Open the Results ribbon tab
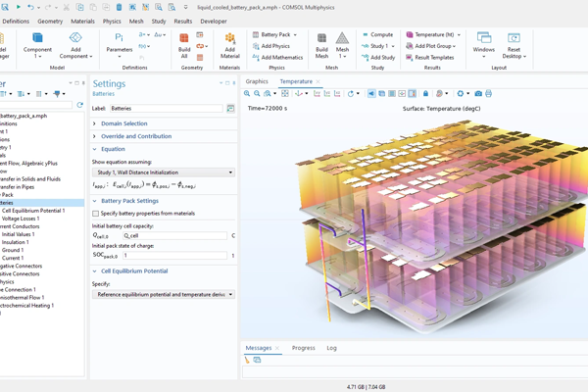This screenshot has width=588, height=392. (183, 22)
